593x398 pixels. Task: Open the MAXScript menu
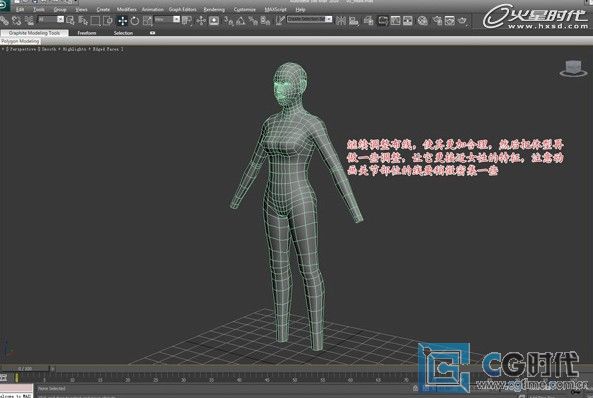275,9
